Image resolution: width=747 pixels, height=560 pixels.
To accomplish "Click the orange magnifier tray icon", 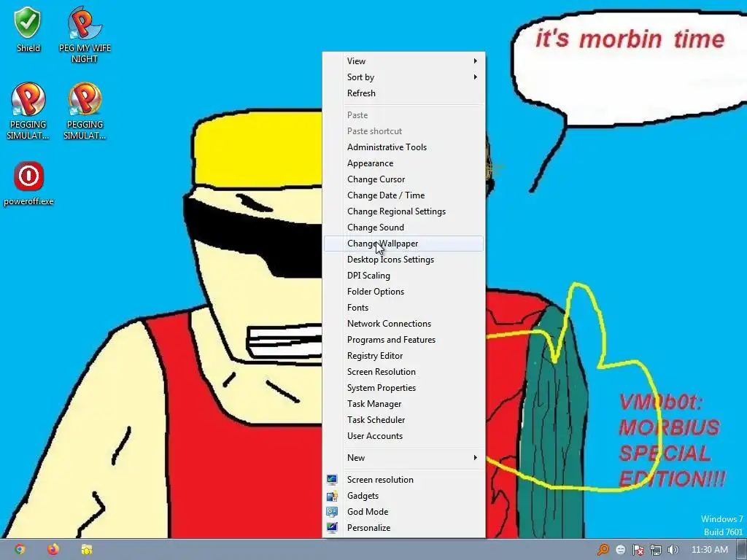I will [x=603, y=550].
